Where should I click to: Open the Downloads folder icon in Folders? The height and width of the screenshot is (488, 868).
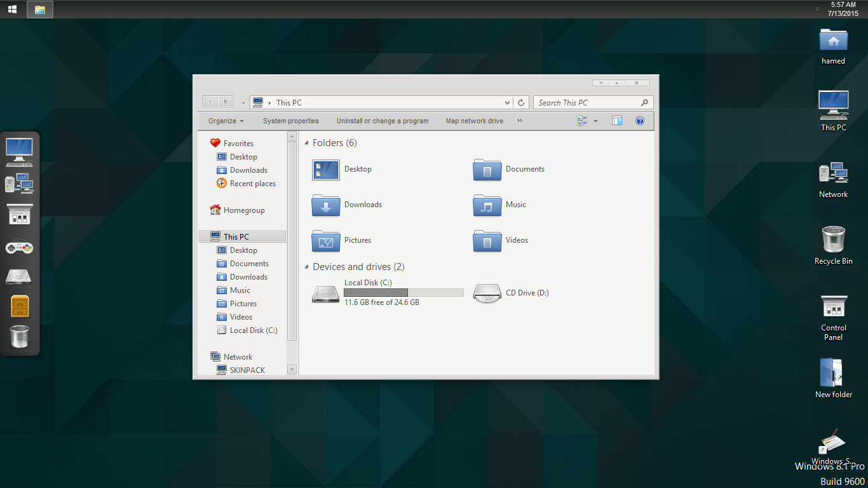[326, 205]
